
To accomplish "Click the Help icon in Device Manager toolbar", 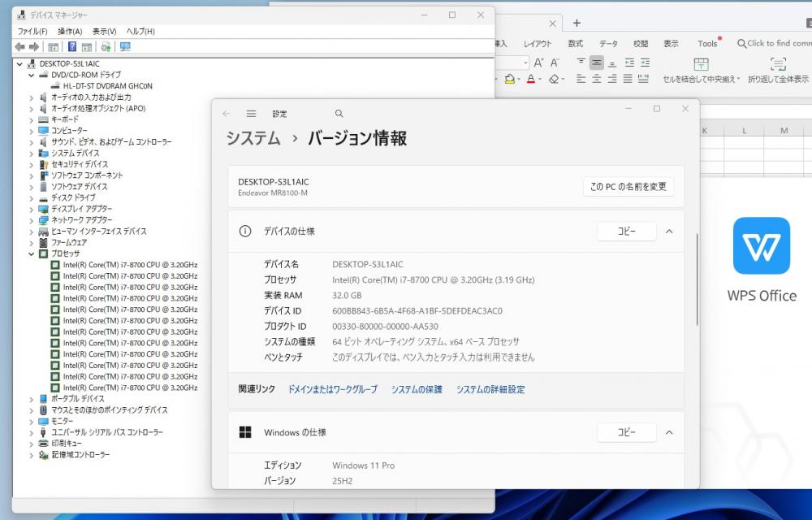I will (72, 47).
